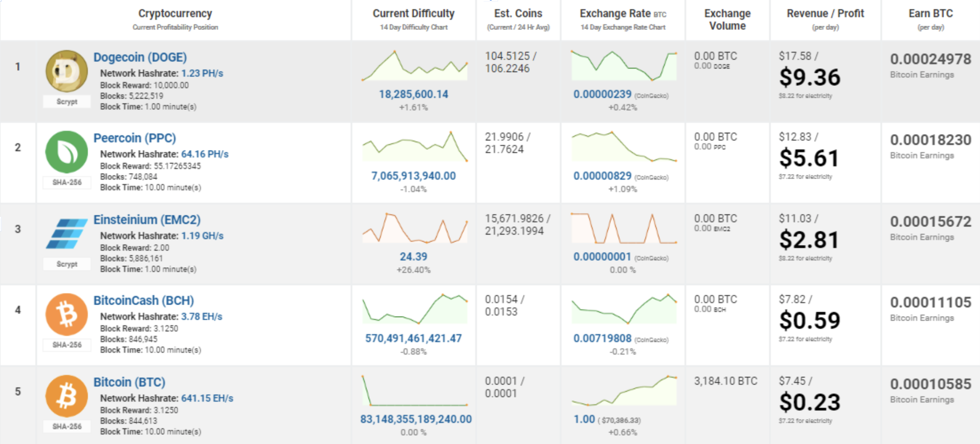The width and height of the screenshot is (980, 444).
Task: Open the Einsteinium (EMC2) link
Action: click(x=147, y=219)
